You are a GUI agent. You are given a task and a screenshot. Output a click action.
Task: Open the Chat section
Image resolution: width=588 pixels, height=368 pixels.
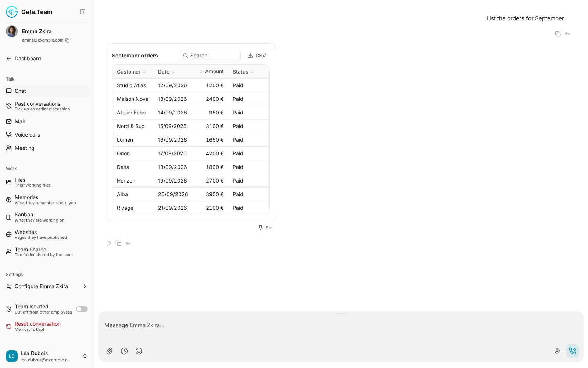(x=47, y=91)
